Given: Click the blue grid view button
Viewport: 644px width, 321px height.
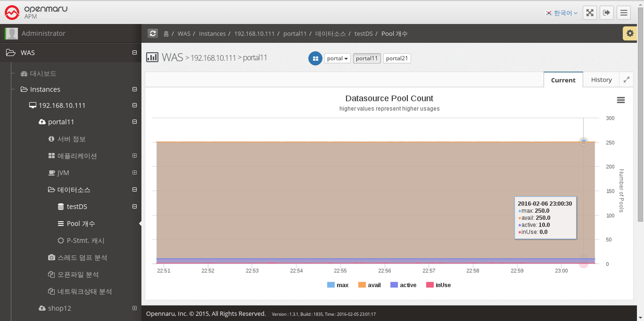Looking at the screenshot, I should [x=315, y=59].
